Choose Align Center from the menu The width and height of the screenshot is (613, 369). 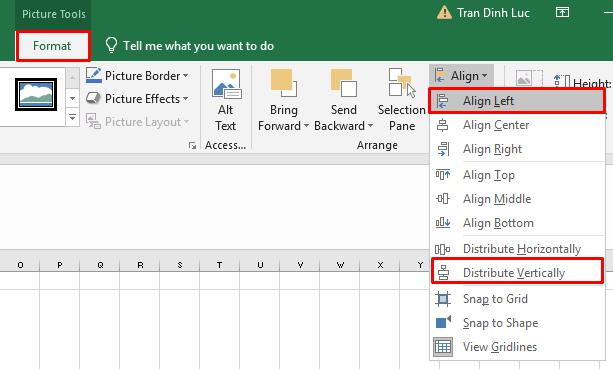click(517, 125)
